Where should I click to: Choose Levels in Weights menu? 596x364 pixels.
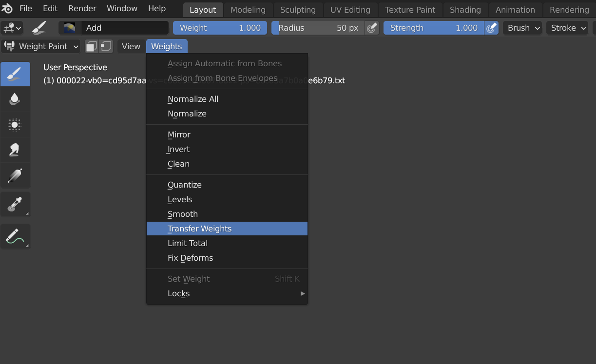(227, 199)
